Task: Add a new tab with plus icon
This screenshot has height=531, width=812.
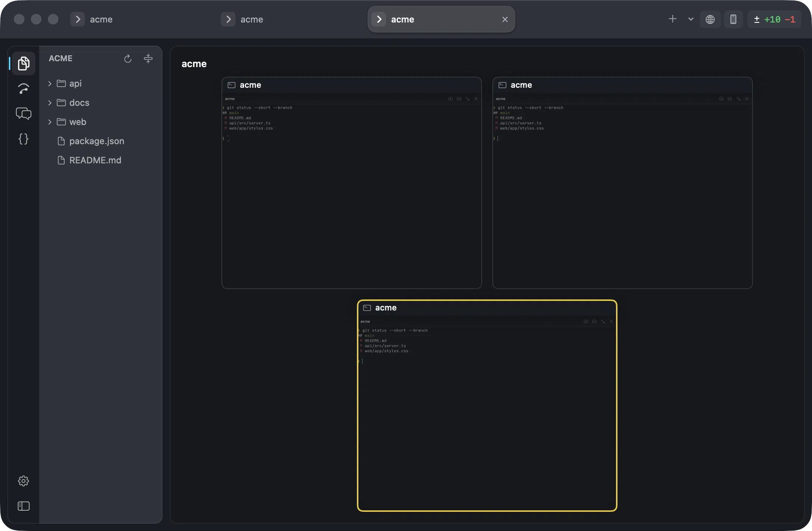Action: coord(672,19)
